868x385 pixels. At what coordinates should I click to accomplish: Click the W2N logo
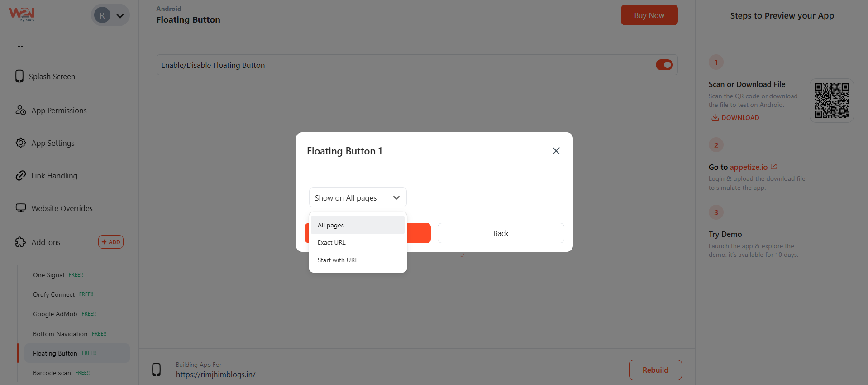[x=22, y=14]
